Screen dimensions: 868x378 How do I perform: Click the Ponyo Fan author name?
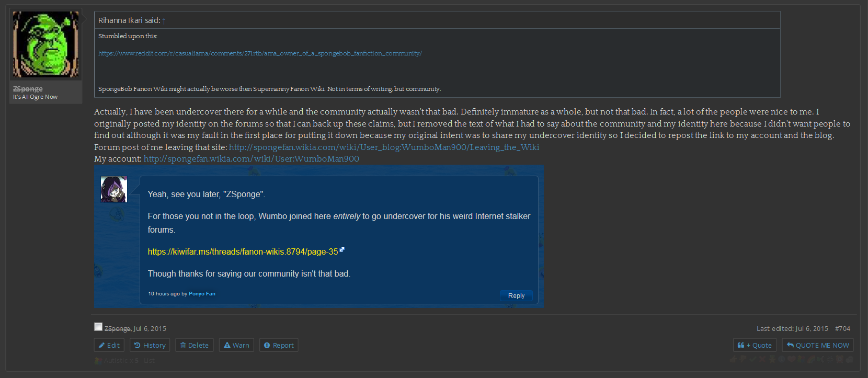point(202,294)
